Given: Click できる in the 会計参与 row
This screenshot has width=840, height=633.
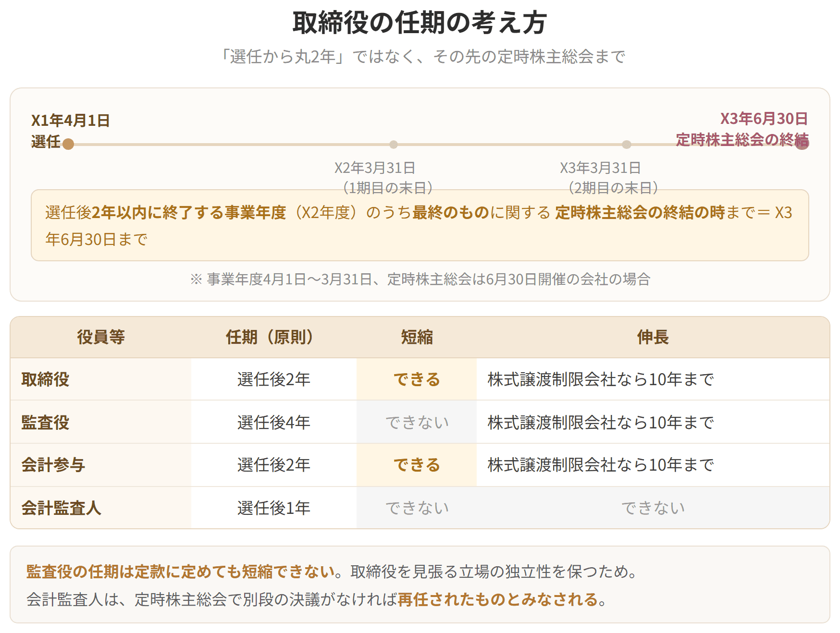Looking at the screenshot, I should click(x=417, y=465).
